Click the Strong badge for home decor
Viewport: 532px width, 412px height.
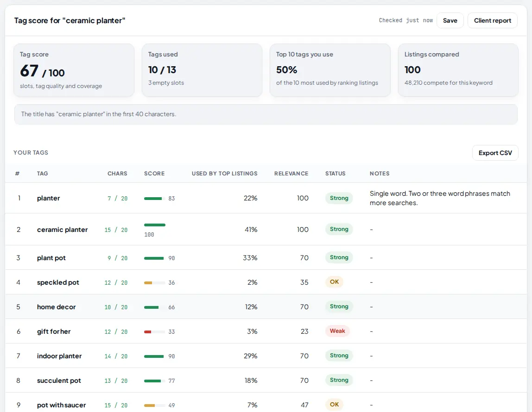click(x=339, y=306)
